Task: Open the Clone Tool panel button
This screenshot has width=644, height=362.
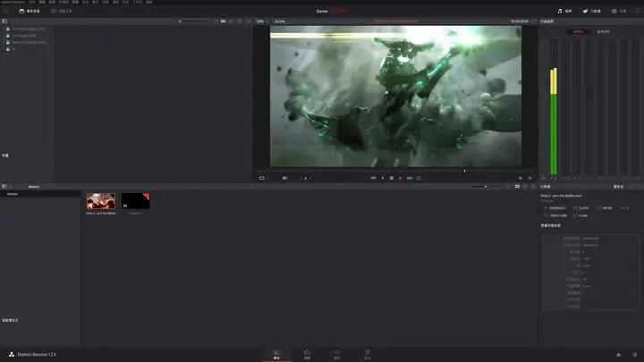Action: 62,11
